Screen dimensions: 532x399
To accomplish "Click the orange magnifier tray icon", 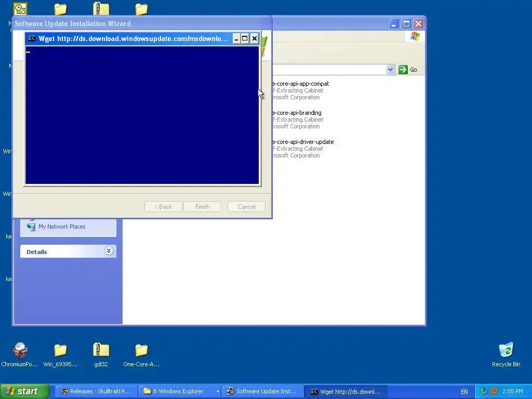I will (x=494, y=391).
